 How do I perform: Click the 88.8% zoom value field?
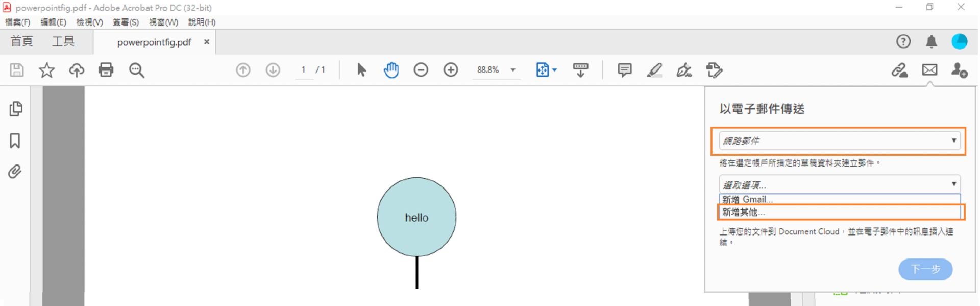click(488, 70)
